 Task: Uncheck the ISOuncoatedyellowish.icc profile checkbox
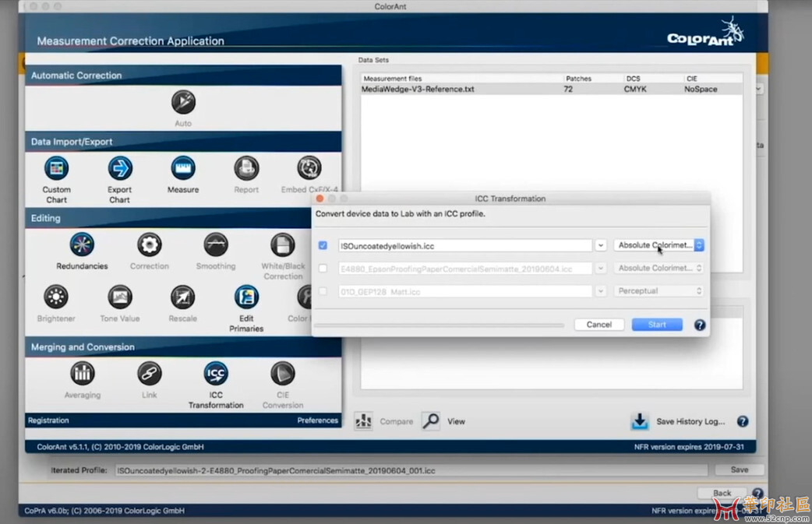click(x=323, y=245)
